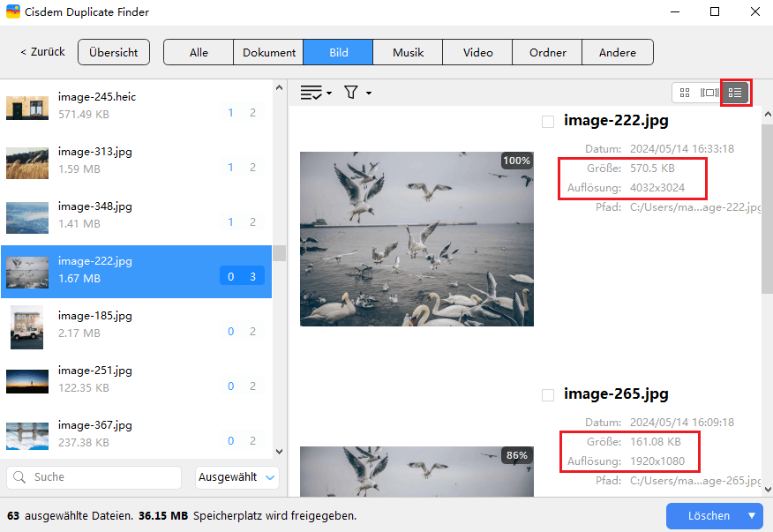Click the 161.08 KB size value
Screen dimensions: 773x532
[655, 442]
